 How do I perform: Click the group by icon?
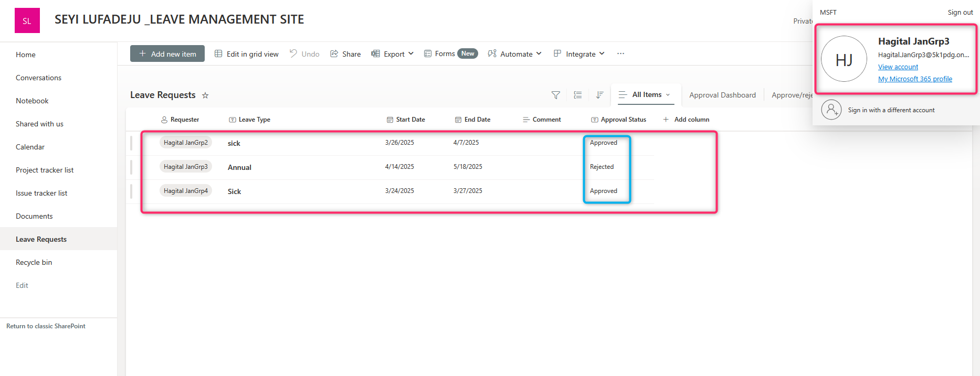click(x=578, y=95)
